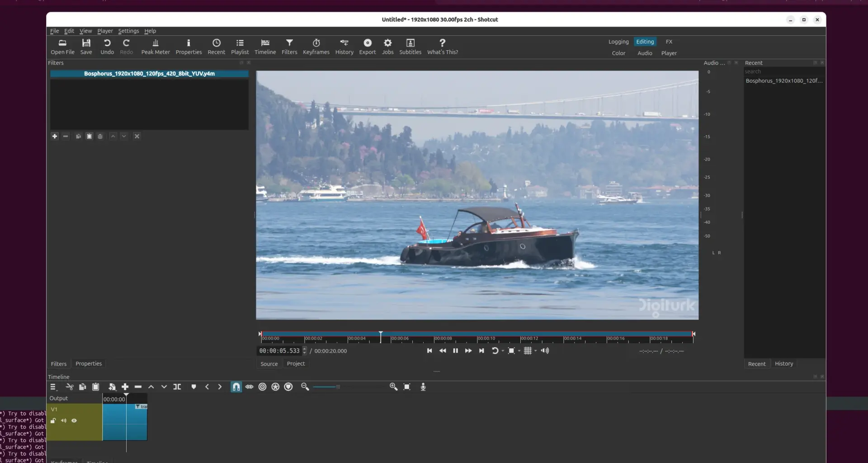Viewport: 868px width, 463px height.
Task: Select the Split at Playhead tool
Action: 177,387
